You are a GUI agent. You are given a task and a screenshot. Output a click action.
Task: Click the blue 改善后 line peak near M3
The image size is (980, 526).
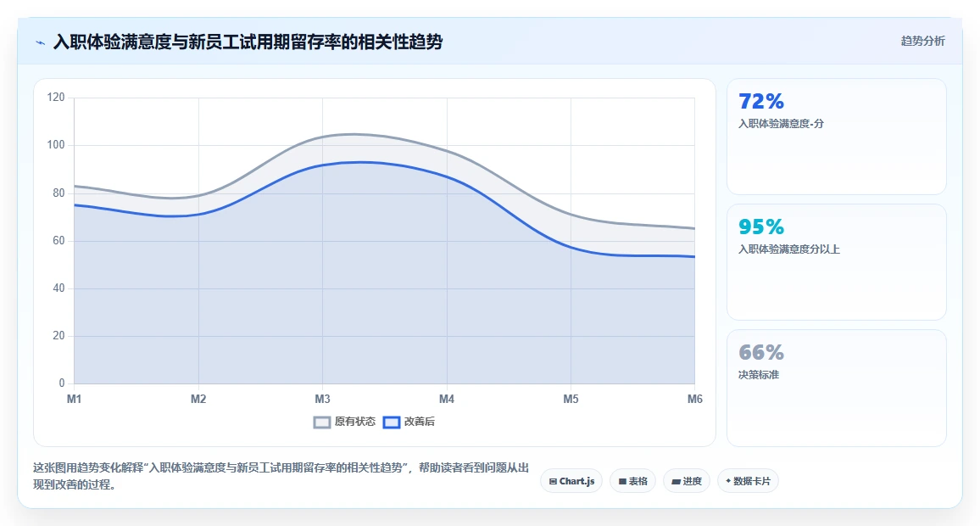coord(359,162)
